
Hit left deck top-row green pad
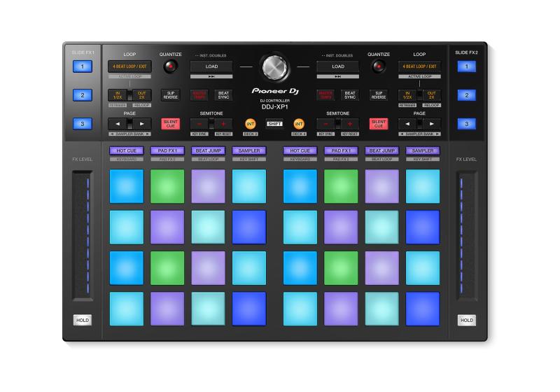click(167, 186)
